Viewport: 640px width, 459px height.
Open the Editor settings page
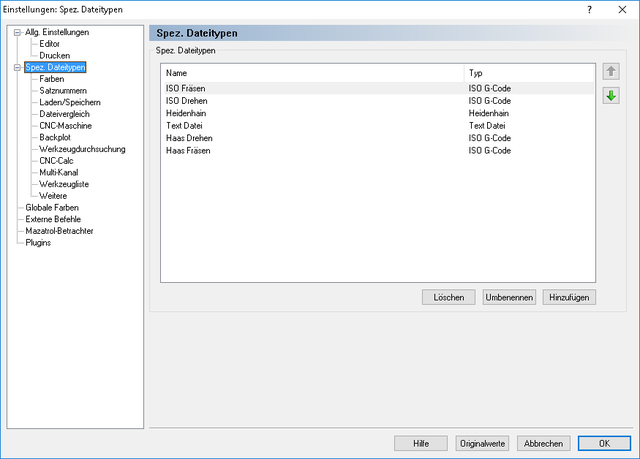pos(49,44)
